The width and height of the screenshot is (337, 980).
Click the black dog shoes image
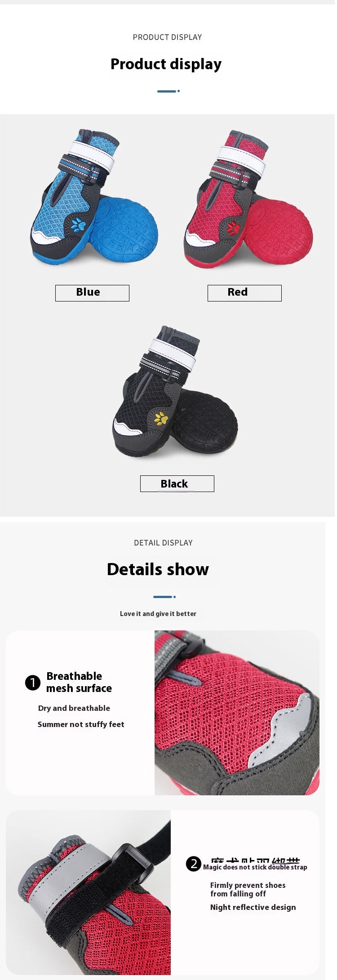click(x=175, y=391)
